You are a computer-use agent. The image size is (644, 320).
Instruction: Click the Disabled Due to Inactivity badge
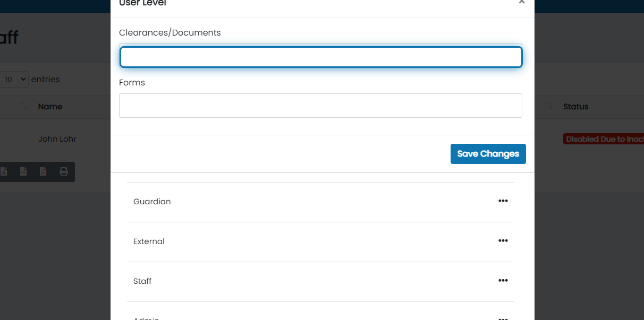pos(604,139)
